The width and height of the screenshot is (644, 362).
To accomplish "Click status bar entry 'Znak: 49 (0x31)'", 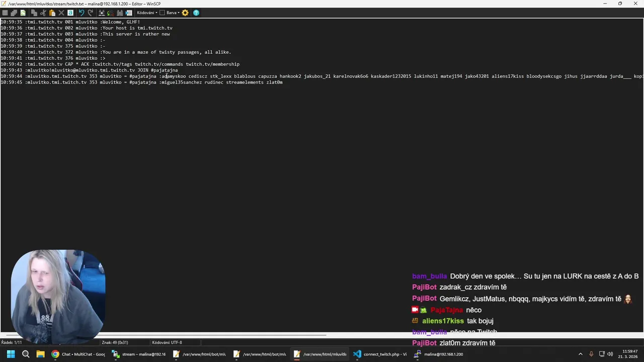I will point(115,342).
